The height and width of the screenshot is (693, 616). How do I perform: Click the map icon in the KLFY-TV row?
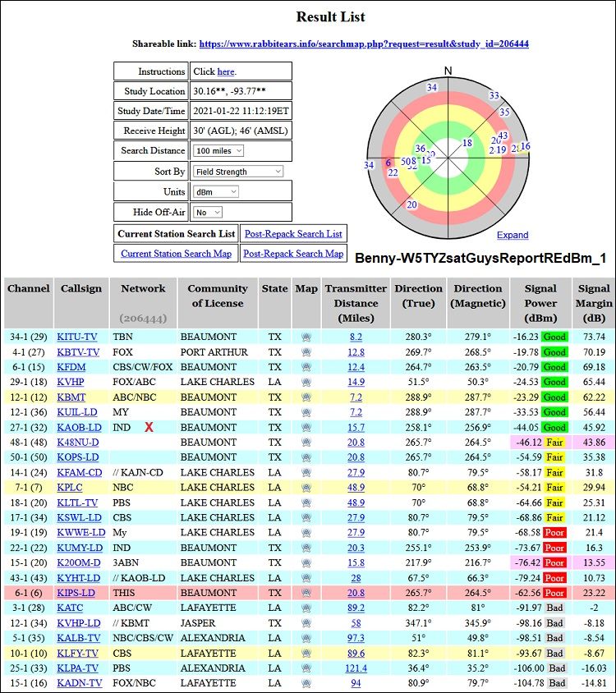pos(306,654)
